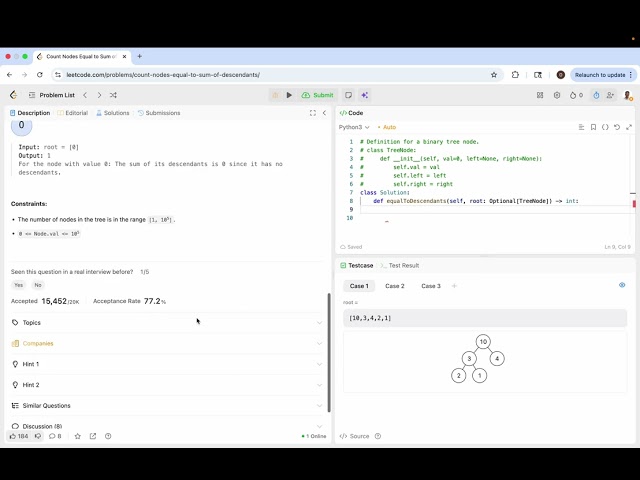Pick a random problem shuffle icon
This screenshot has width=640, height=480.
click(113, 95)
